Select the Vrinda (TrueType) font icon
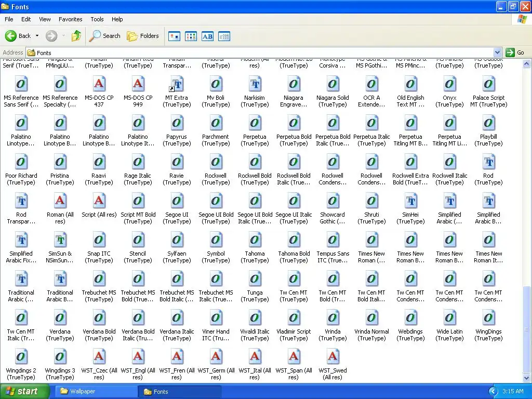 (x=332, y=318)
